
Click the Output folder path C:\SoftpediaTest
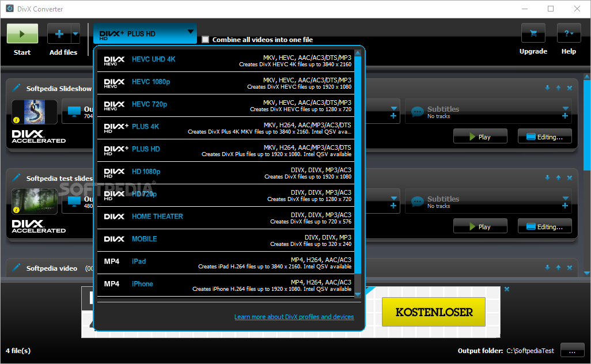[x=530, y=351]
